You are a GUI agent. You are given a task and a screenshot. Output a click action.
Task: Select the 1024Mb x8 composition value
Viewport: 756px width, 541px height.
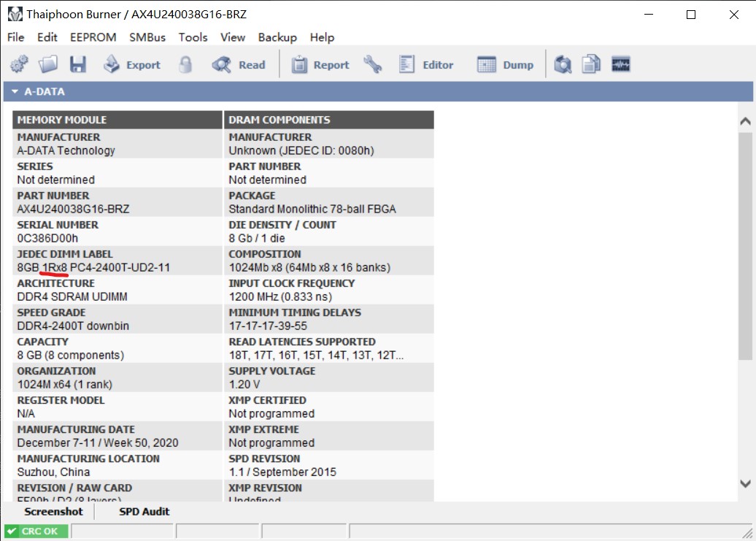click(x=309, y=268)
